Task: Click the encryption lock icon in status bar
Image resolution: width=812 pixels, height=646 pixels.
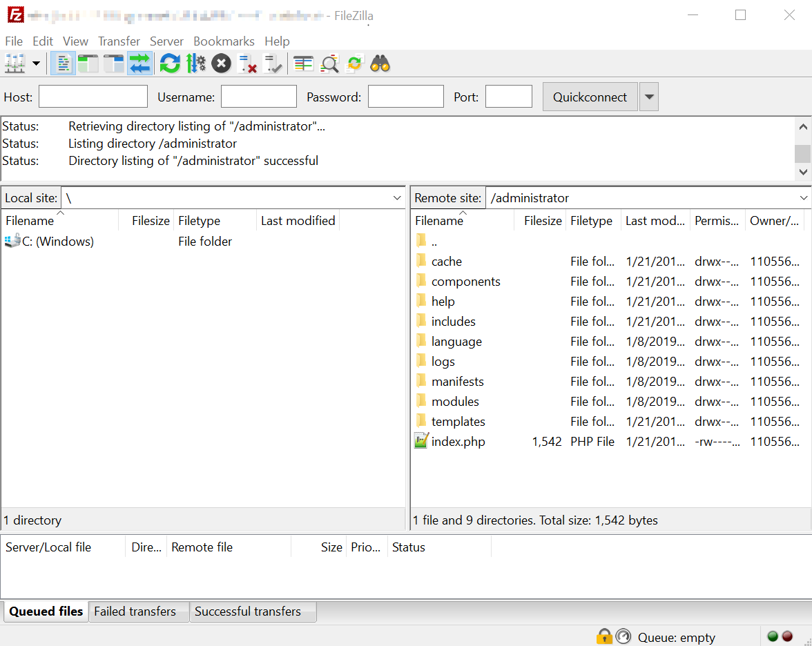Action: pos(604,636)
